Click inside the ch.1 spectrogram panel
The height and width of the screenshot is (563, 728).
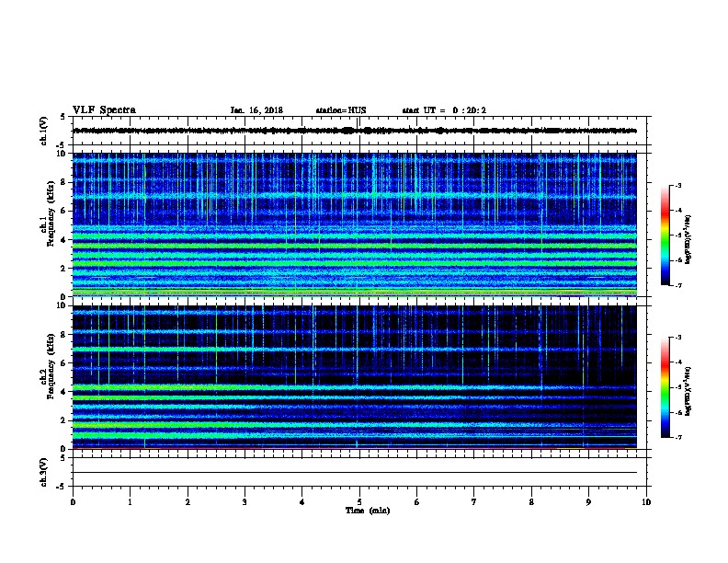coord(359,224)
